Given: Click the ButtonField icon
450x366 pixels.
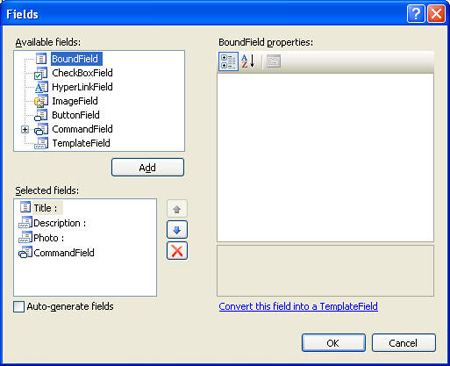Looking at the screenshot, I should click(41, 115).
